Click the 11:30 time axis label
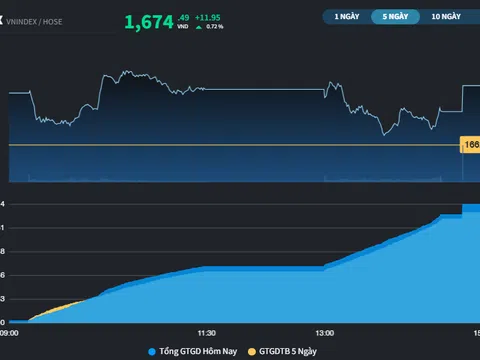The width and height of the screenshot is (480, 360). pos(206,333)
